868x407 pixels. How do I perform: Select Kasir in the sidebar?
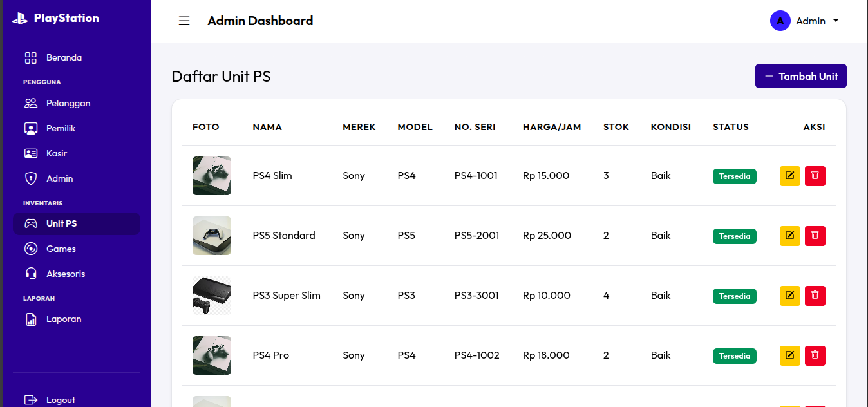point(77,154)
